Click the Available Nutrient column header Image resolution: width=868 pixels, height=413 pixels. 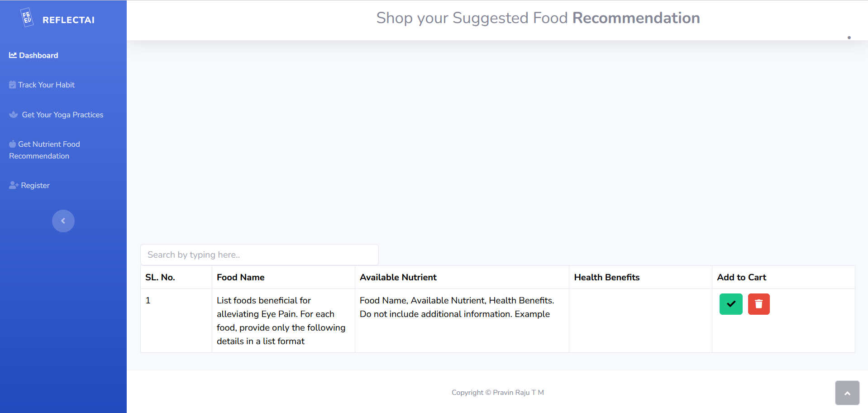(398, 277)
